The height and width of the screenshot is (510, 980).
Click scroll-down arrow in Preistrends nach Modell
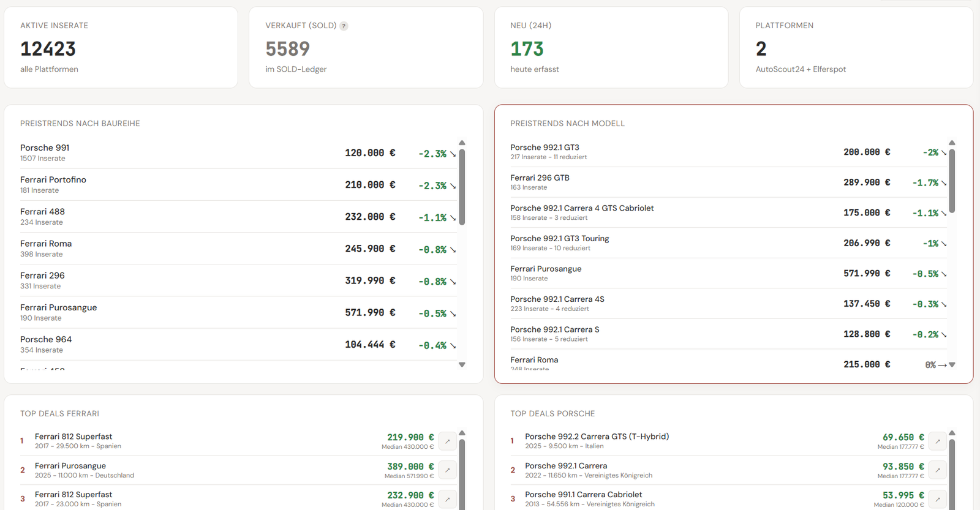click(952, 364)
